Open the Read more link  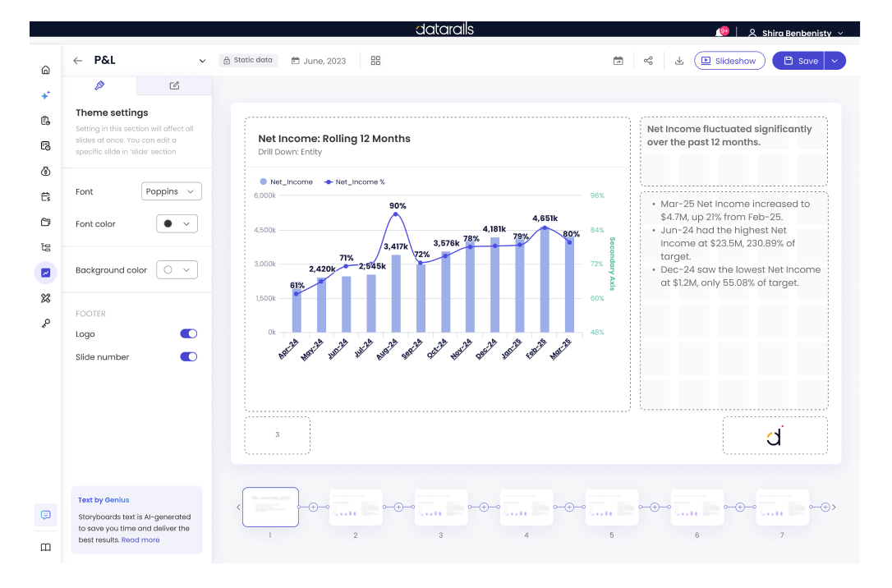[140, 540]
